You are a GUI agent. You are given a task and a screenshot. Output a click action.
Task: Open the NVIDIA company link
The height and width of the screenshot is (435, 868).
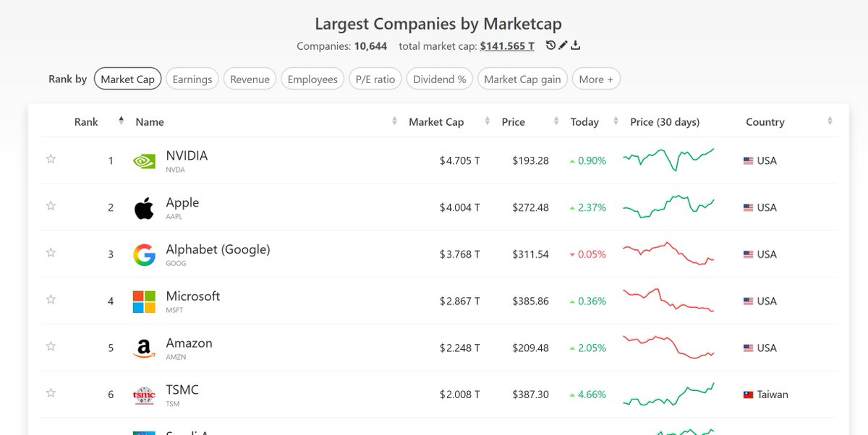point(187,155)
